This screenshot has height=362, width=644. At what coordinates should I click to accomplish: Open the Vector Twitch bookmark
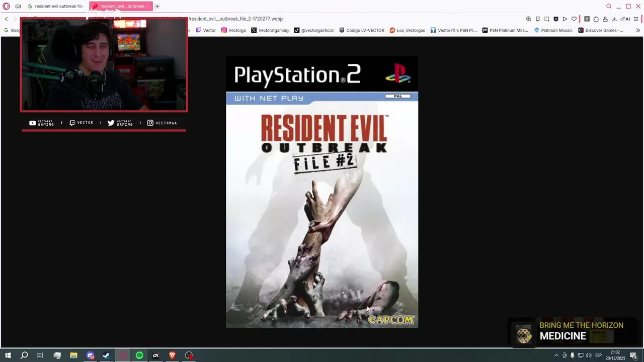pyautogui.click(x=206, y=30)
